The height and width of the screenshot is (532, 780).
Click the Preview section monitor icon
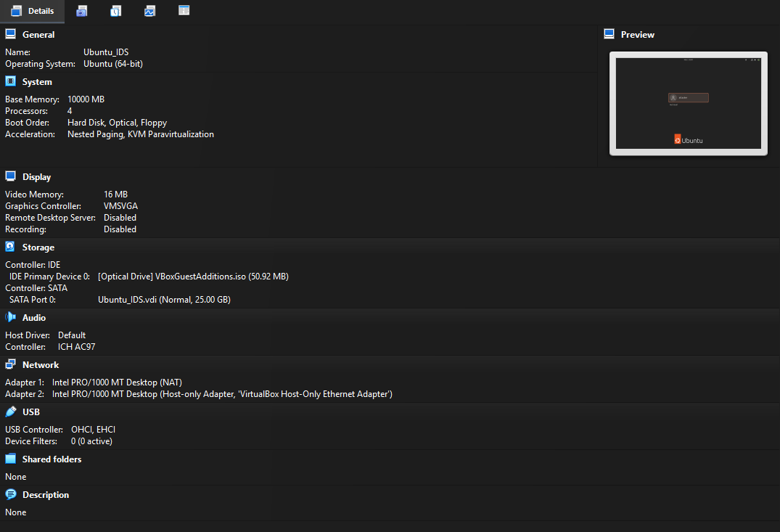point(609,34)
